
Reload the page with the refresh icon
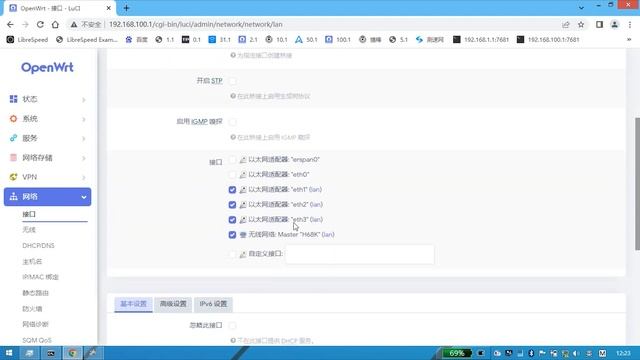40,24
